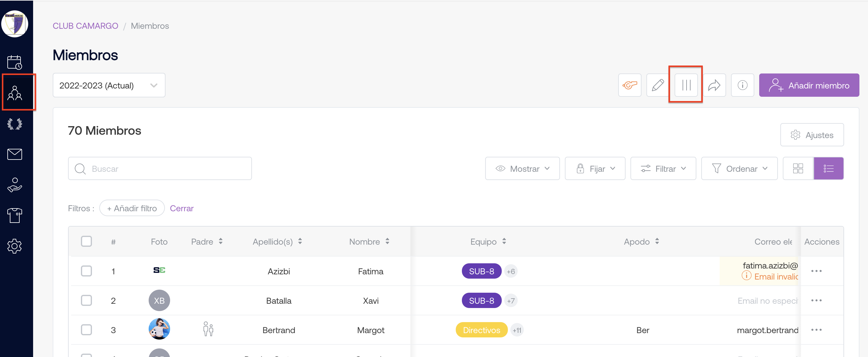
Task: Click the columns toolbar button
Action: pyautogui.click(x=686, y=85)
